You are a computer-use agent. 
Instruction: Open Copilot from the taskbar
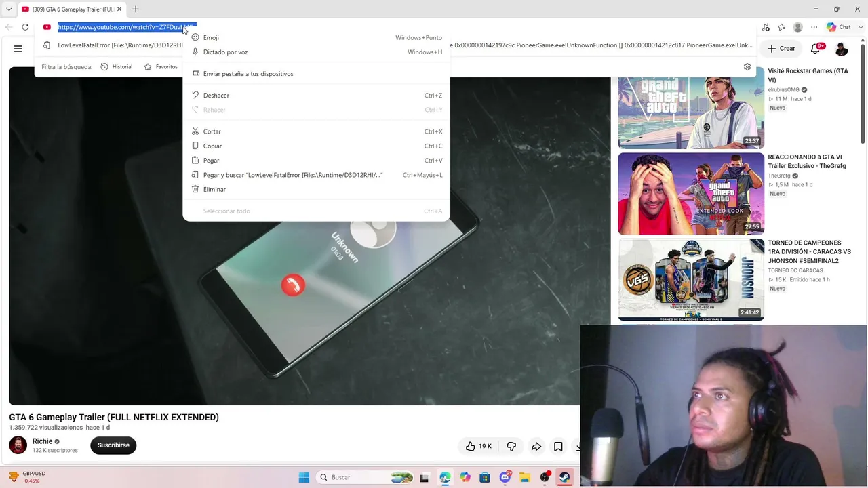(x=465, y=477)
